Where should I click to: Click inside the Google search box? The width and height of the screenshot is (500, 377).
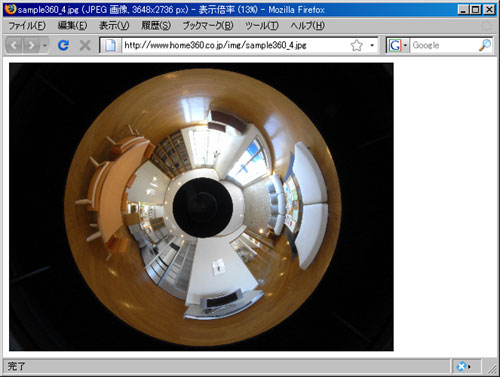click(x=444, y=45)
